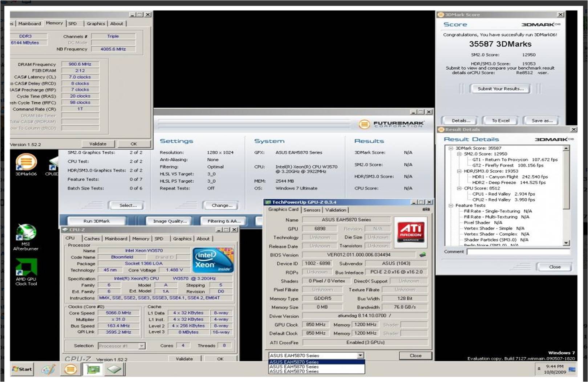This screenshot has height=382, width=588.
Task: Click the DRAM Frequency value 980.6 MHz
Action: pos(80,64)
